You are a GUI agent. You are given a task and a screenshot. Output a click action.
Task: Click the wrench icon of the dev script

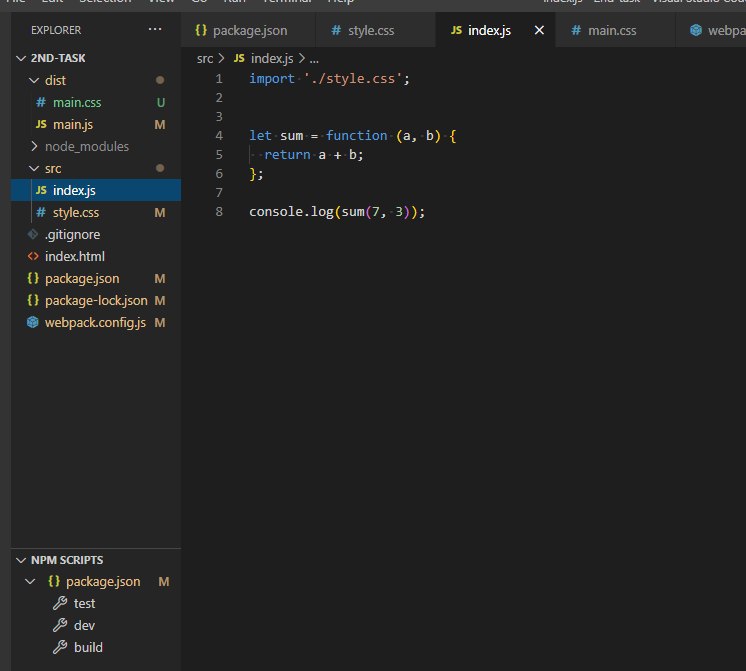pyautogui.click(x=60, y=625)
